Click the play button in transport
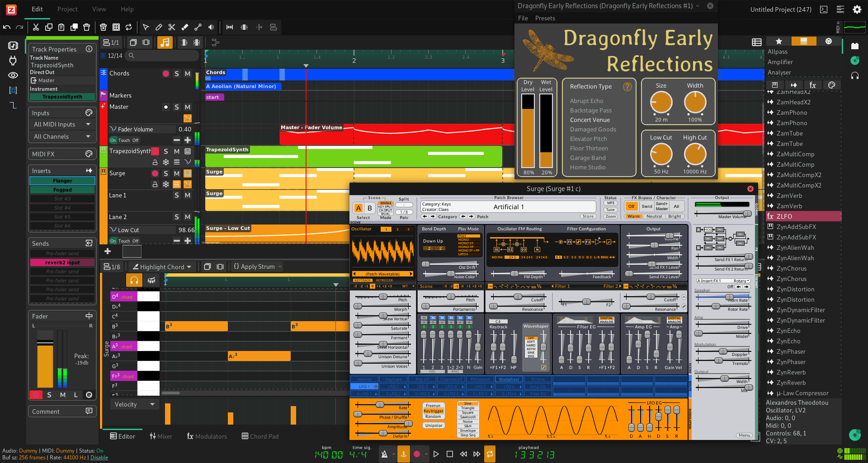This screenshot has height=463, width=868. click(436, 454)
